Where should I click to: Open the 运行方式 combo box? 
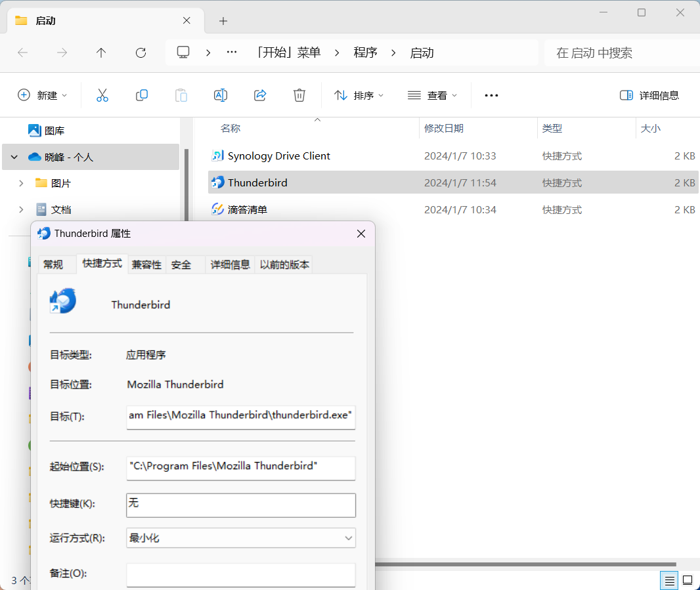coord(241,537)
